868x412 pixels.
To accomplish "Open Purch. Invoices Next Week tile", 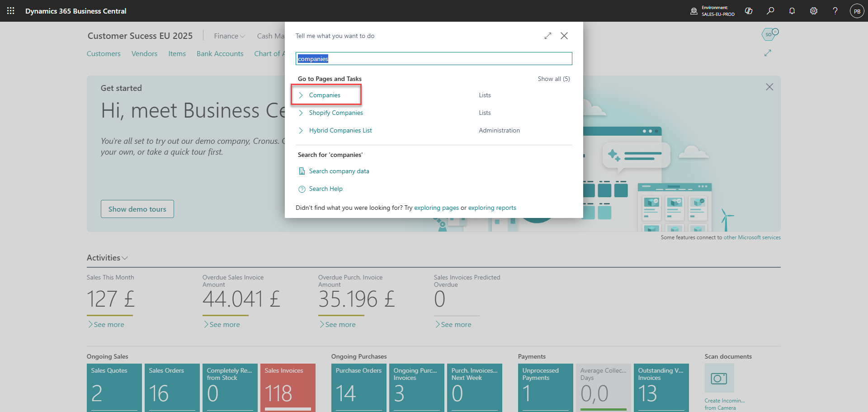I will click(x=475, y=388).
